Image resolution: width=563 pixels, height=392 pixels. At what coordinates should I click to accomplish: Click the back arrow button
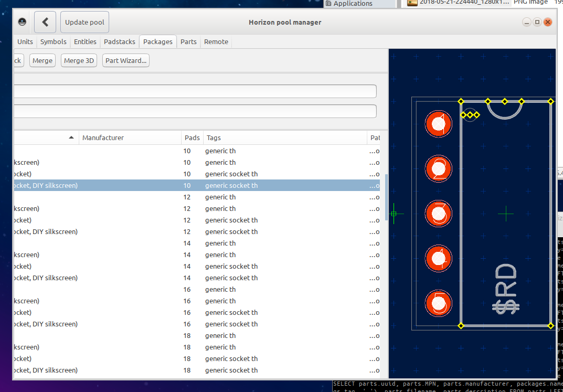point(45,22)
